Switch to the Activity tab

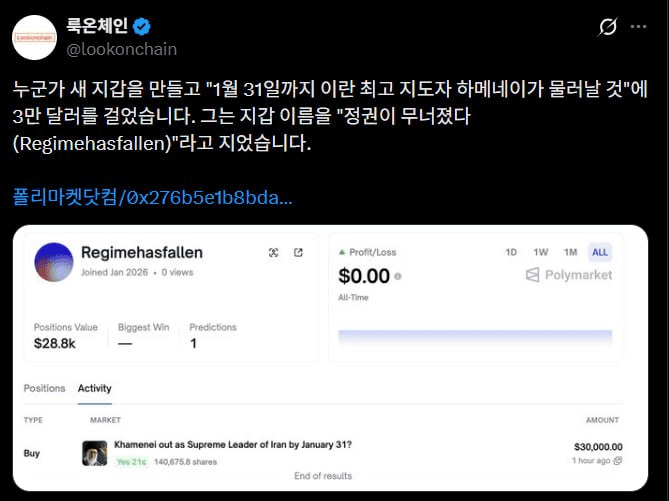(x=94, y=388)
